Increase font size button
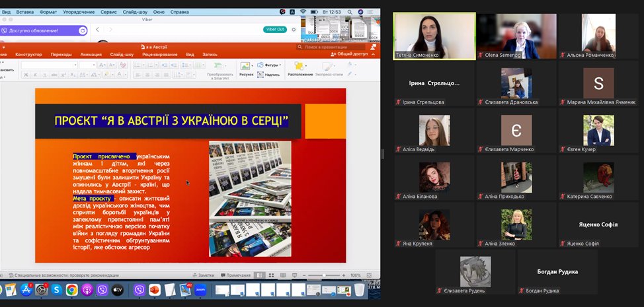This screenshot has height=307, width=644. 102,65
